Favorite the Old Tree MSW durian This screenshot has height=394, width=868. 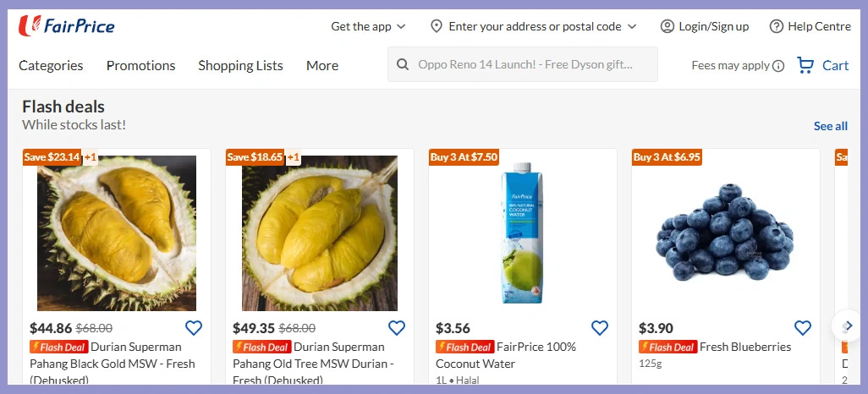(397, 328)
